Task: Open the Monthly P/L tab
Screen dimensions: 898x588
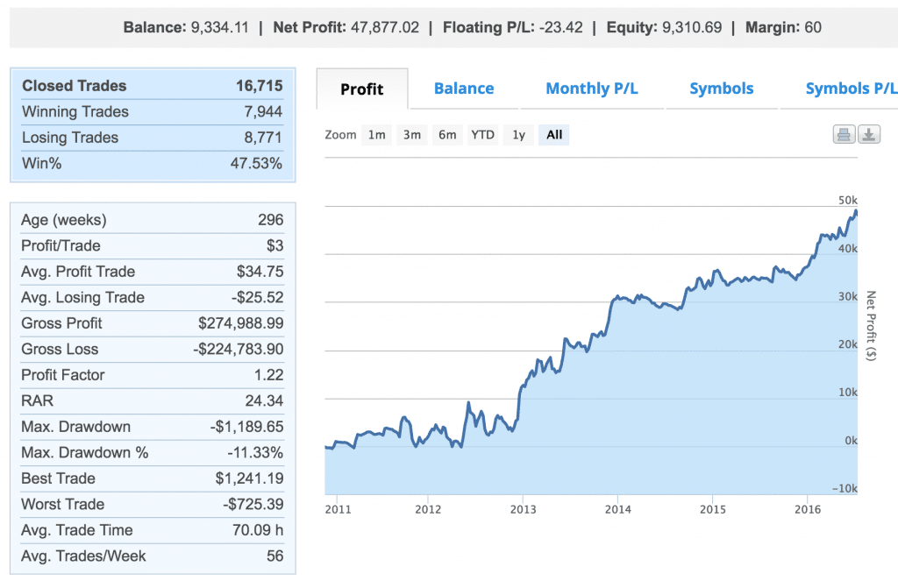Action: (x=591, y=89)
